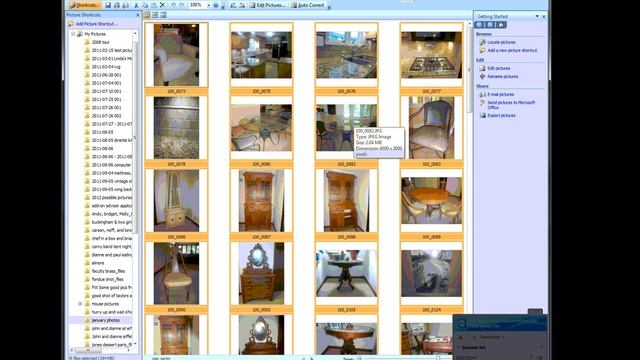Collapse the My Pictures tree node
This screenshot has width=640, height=360.
click(73, 34)
